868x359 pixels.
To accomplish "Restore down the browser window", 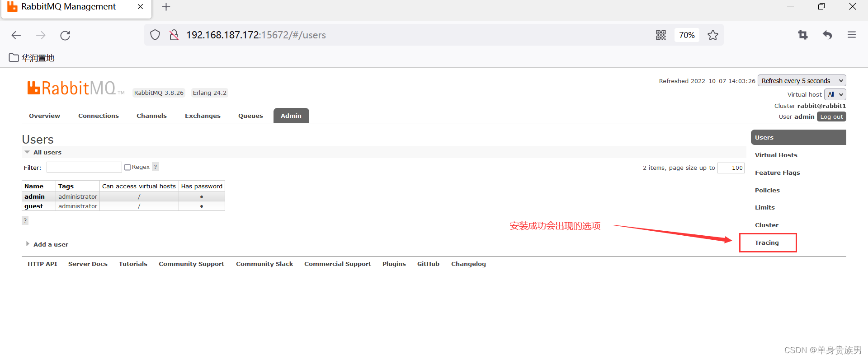I will (x=821, y=6).
